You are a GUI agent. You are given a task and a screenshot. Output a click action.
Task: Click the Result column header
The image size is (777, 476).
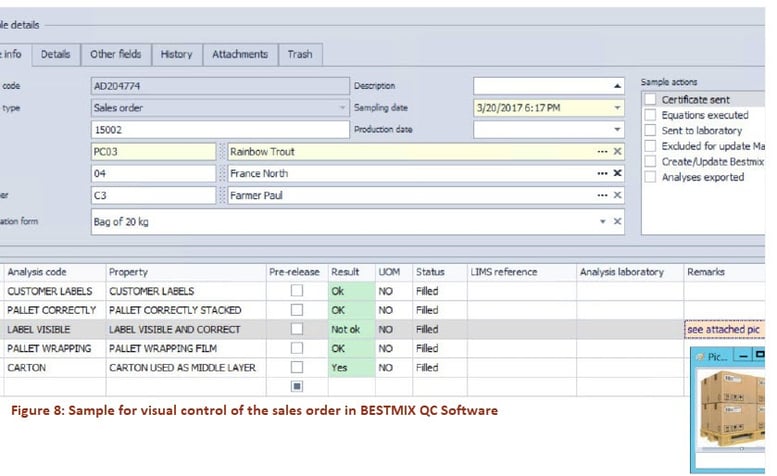(x=345, y=272)
